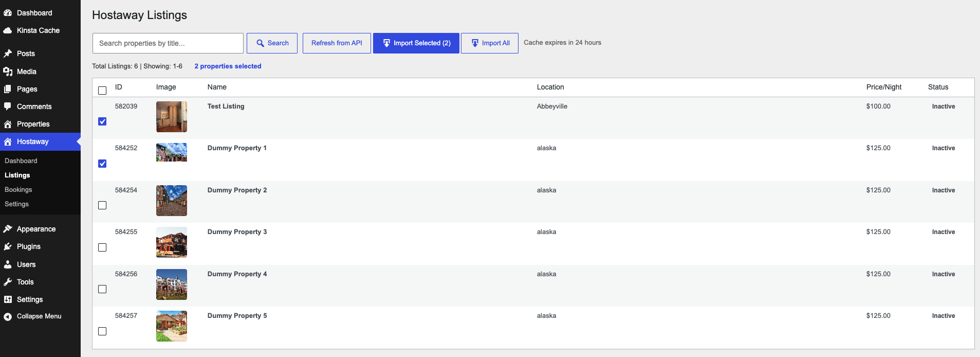Click the Hostaway house icon
The width and height of the screenshot is (980, 357).
point(8,141)
